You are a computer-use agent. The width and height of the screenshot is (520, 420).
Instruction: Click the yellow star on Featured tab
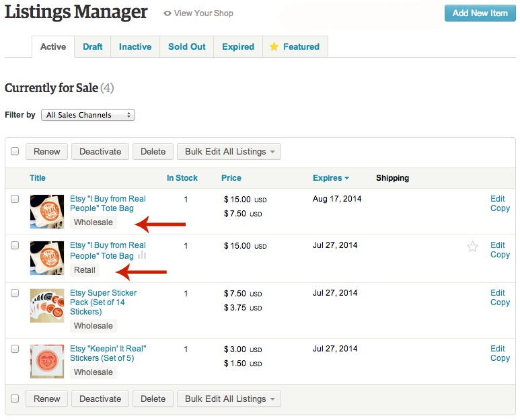coord(274,46)
